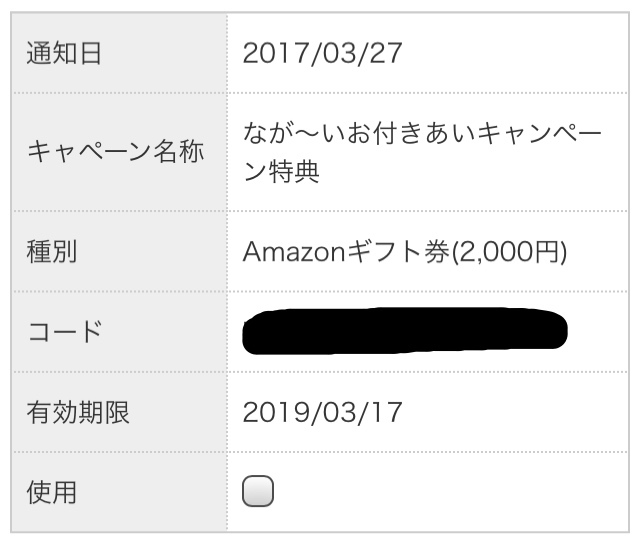Image resolution: width=640 pixels, height=550 pixels.
Task: Click the なが〜いお付きあい campaign name text
Action: pyautogui.click(x=349, y=133)
